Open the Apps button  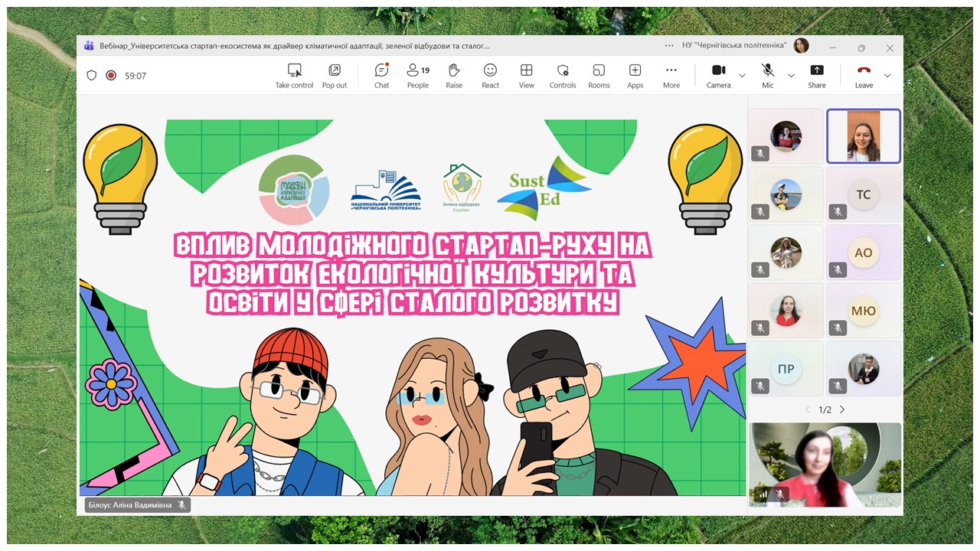[x=635, y=76]
